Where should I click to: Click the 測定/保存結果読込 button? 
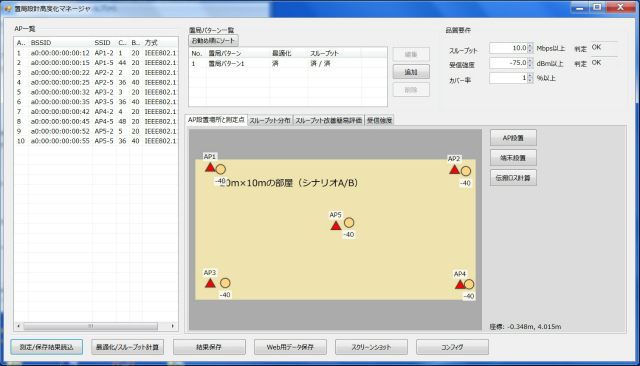click(x=47, y=347)
